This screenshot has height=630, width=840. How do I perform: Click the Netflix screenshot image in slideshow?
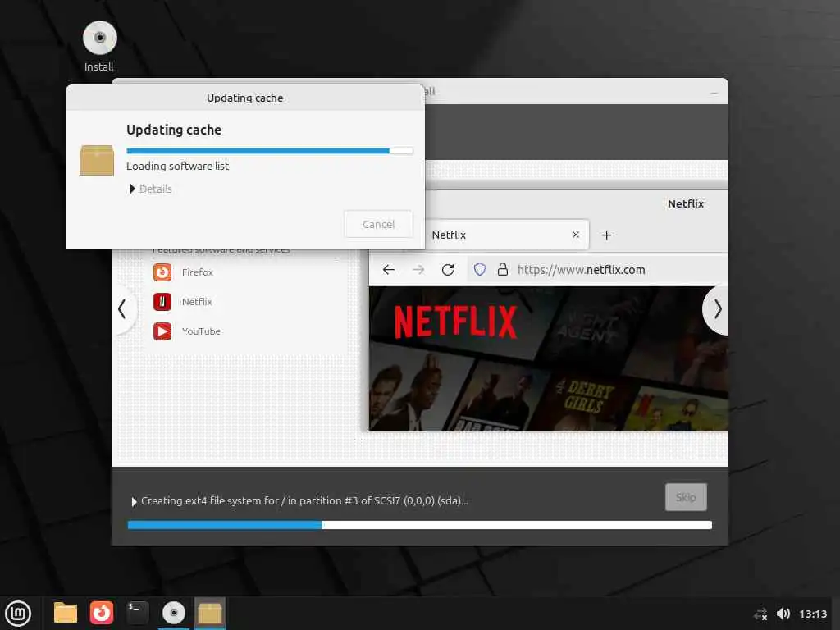[x=548, y=358]
